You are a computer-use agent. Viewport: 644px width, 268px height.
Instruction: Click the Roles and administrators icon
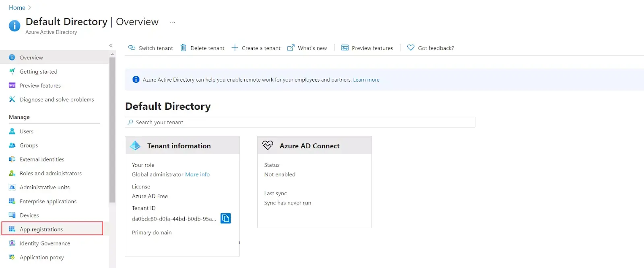coord(12,174)
